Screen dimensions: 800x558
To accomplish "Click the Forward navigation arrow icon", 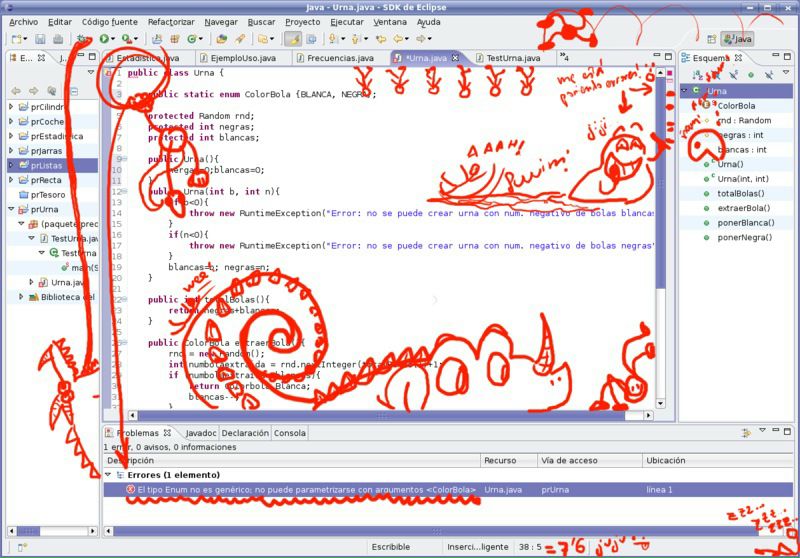I will point(421,39).
